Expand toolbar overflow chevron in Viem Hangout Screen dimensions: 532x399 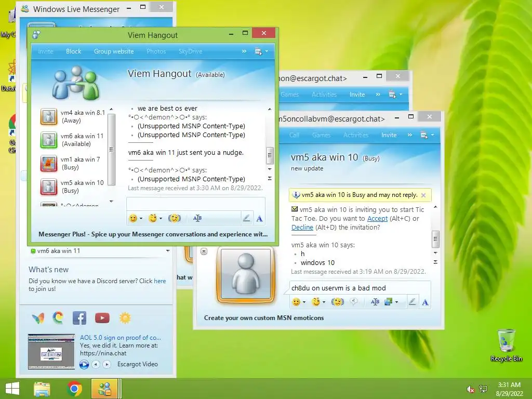[244, 51]
